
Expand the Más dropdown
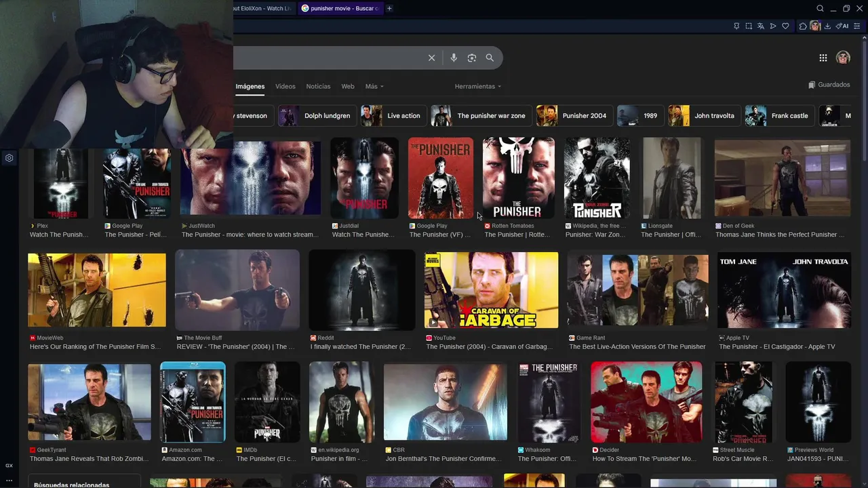pos(374,86)
